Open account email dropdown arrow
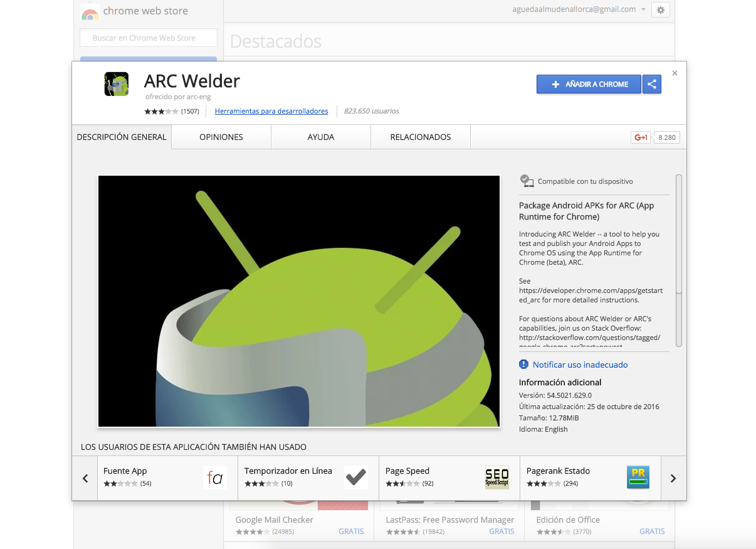This screenshot has height=549, width=756. click(643, 10)
